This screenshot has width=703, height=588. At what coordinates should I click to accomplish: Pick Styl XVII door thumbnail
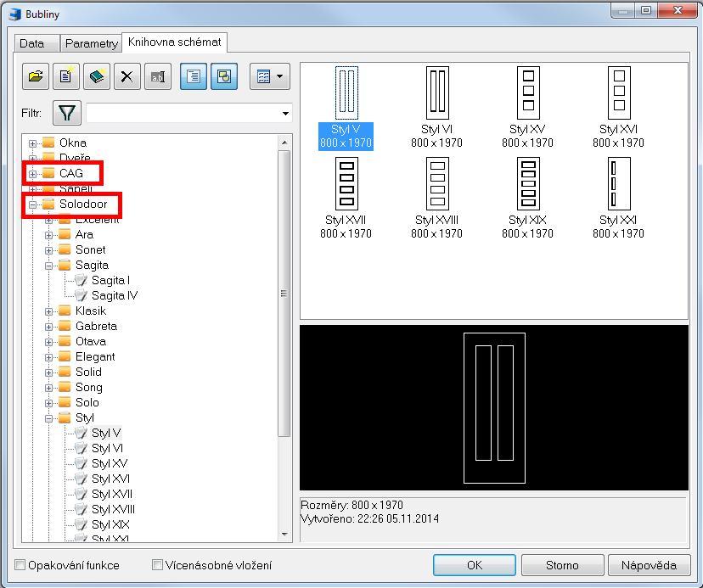pos(346,184)
